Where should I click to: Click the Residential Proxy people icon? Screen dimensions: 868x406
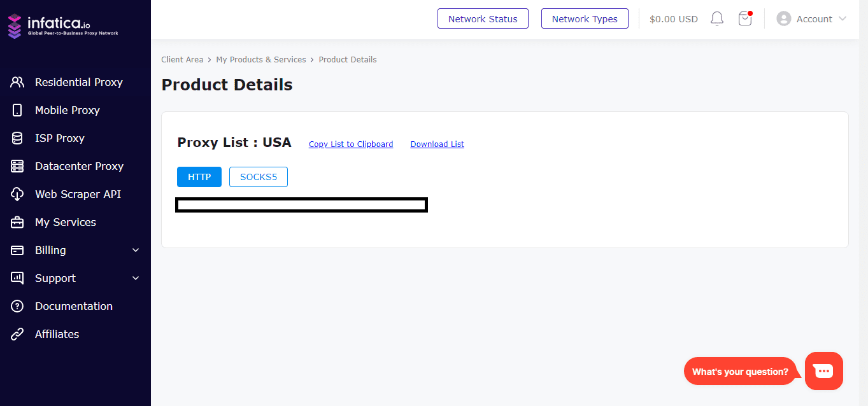click(x=17, y=82)
